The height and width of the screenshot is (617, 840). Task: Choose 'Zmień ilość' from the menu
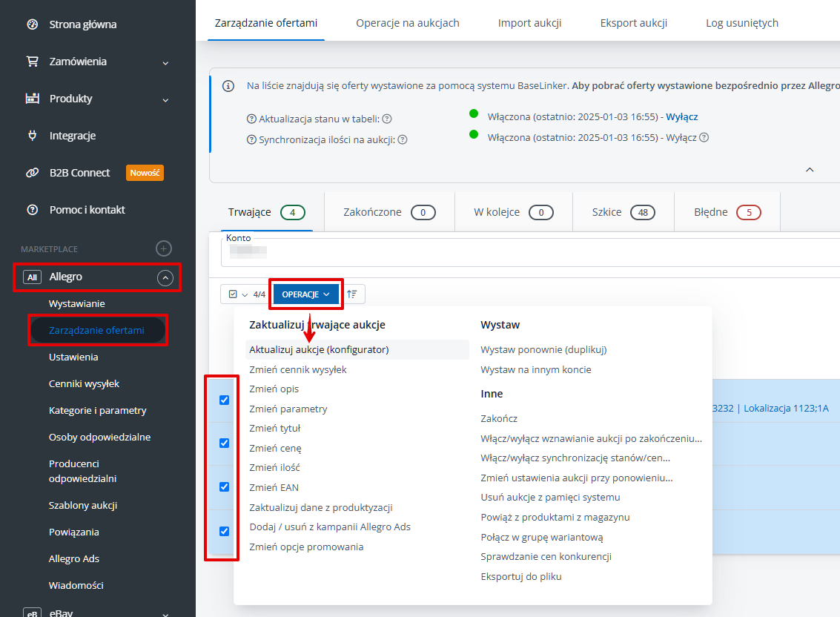point(274,468)
